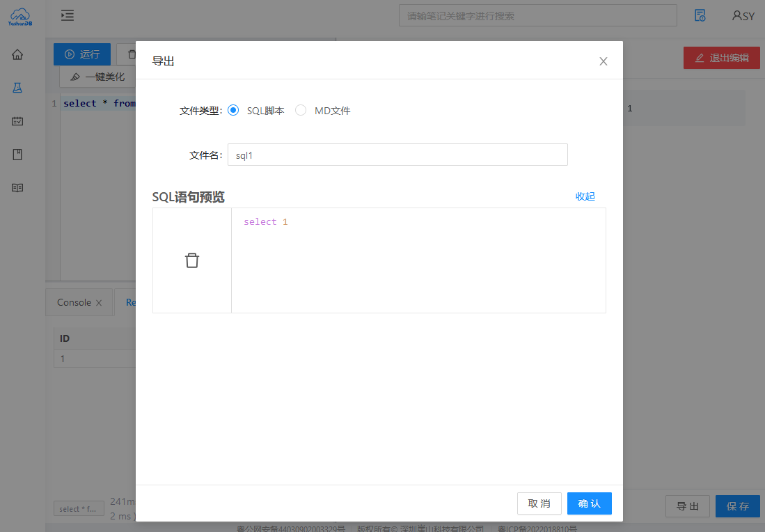This screenshot has height=532, width=765.
Task: Collapse the sidebar menu icon
Action: click(x=68, y=15)
